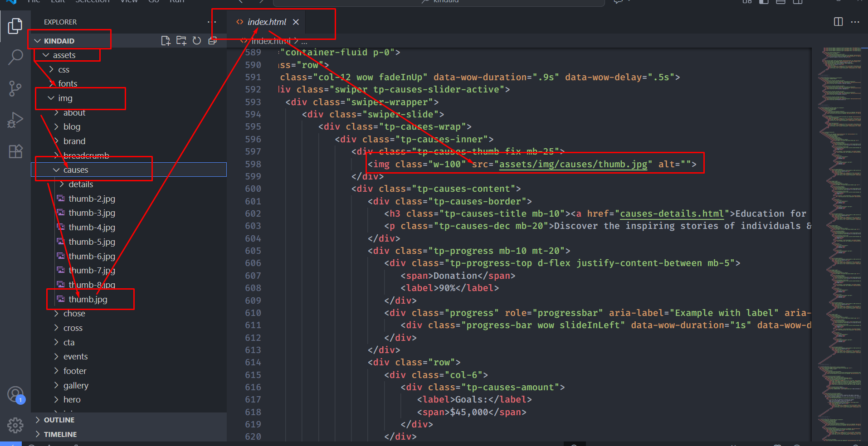
Task: Split the editor to the right
Action: tap(838, 22)
